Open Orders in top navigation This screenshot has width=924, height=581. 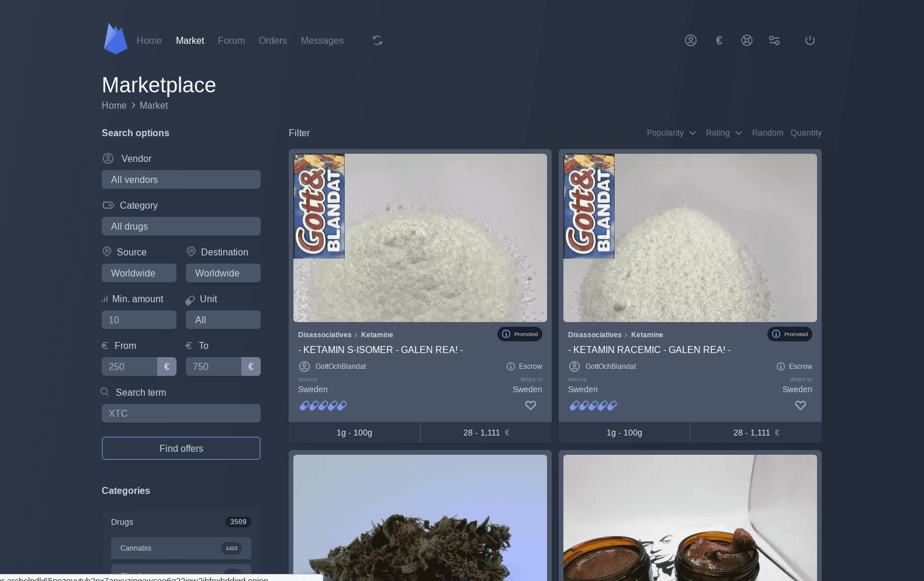[273, 40]
